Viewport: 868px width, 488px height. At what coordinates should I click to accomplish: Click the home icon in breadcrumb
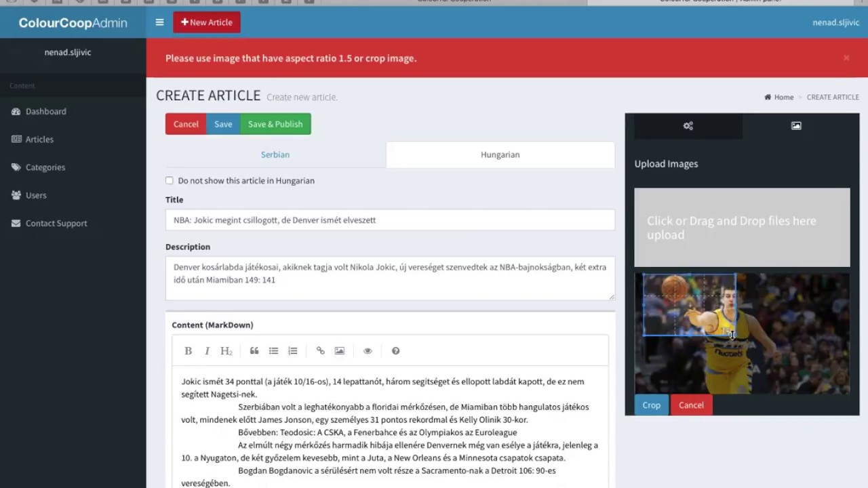click(x=768, y=97)
